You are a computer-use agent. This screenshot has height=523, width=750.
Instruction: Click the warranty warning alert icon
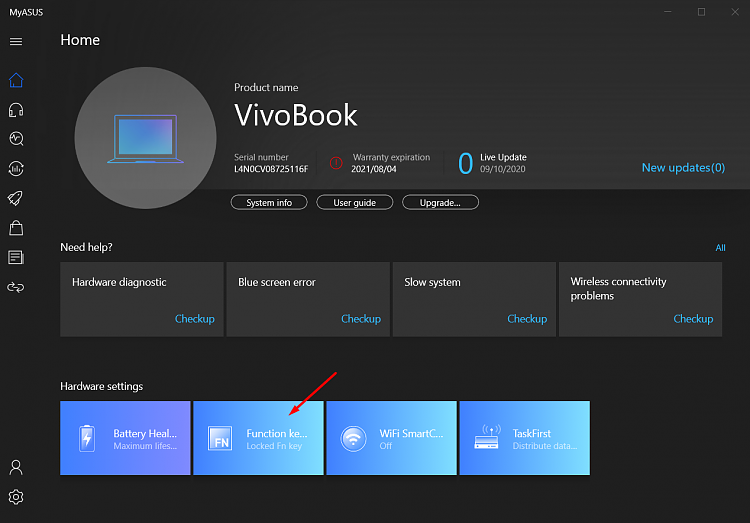pos(336,163)
